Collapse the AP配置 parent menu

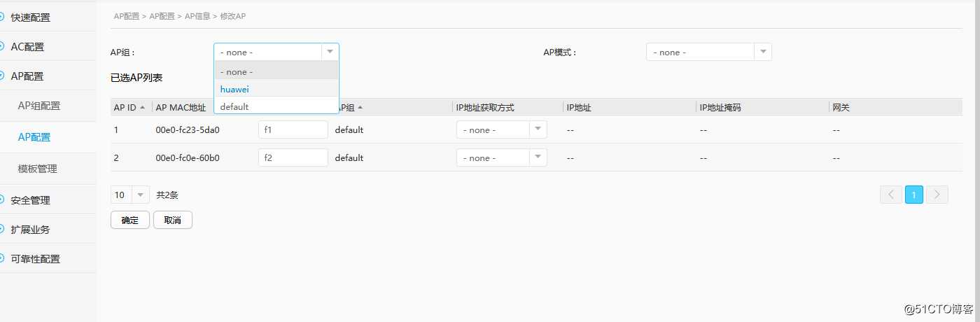click(27, 76)
